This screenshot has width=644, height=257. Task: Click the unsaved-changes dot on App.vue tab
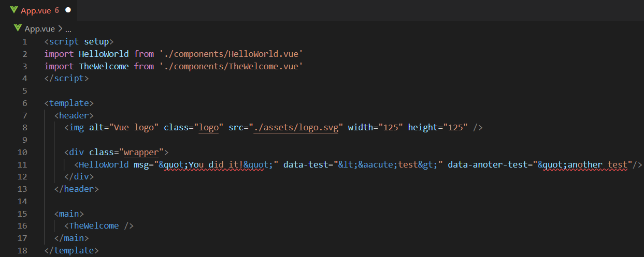pyautogui.click(x=68, y=10)
